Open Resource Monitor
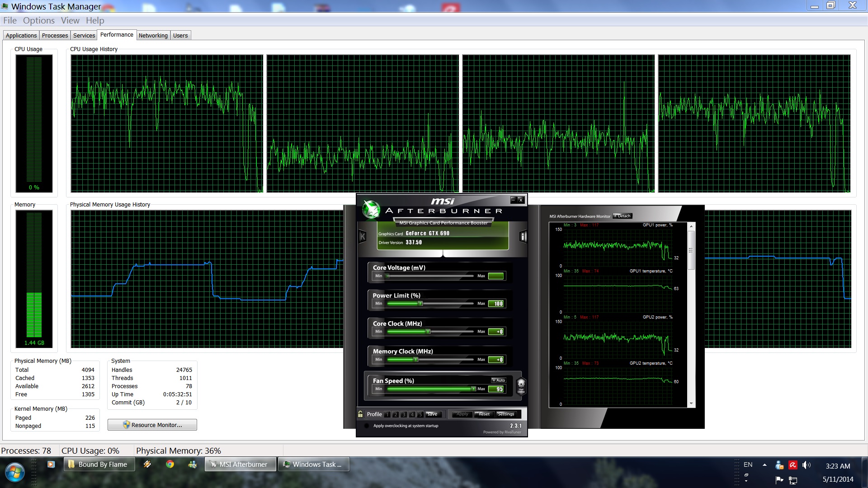The width and height of the screenshot is (868, 488). 152,425
